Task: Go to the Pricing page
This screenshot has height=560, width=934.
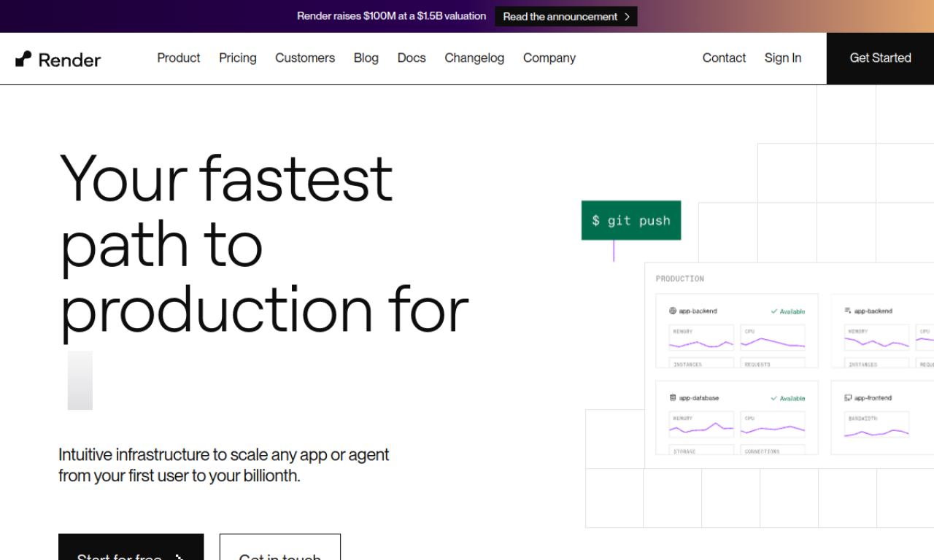Action: (237, 58)
